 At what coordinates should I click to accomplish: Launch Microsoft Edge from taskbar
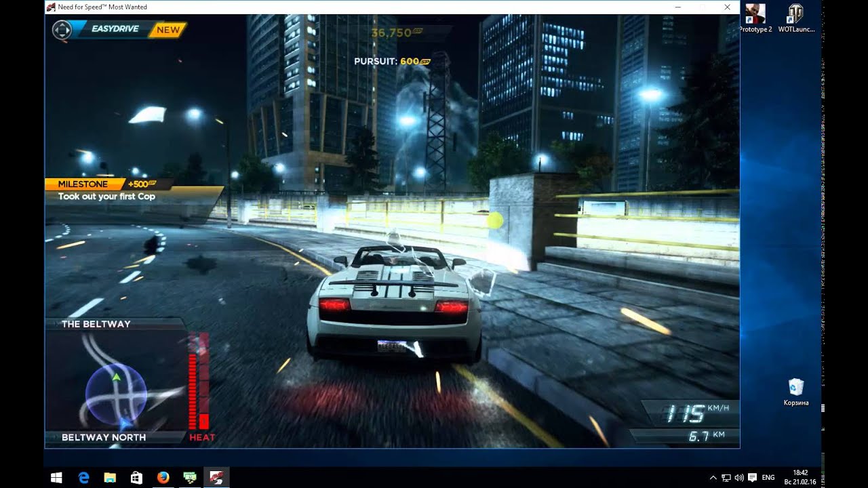[x=83, y=477]
